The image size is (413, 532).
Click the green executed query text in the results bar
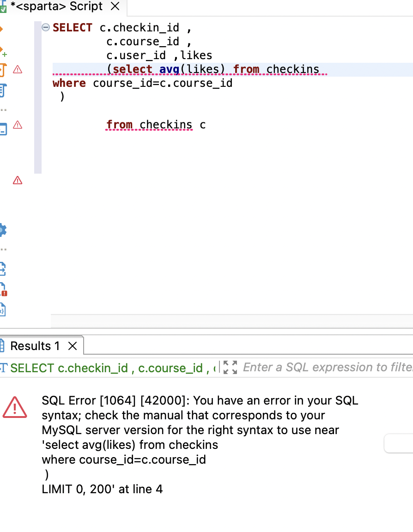113,368
